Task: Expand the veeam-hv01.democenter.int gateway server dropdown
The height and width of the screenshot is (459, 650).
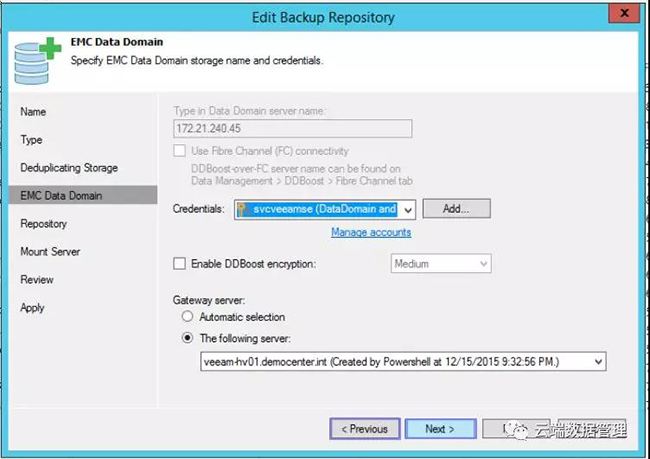Action: (x=598, y=362)
